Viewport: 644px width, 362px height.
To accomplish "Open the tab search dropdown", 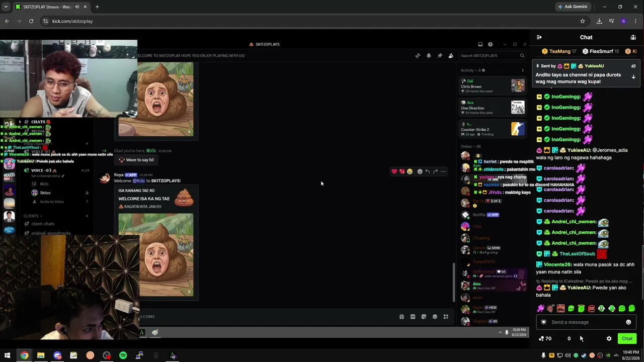I will pos(6,7).
